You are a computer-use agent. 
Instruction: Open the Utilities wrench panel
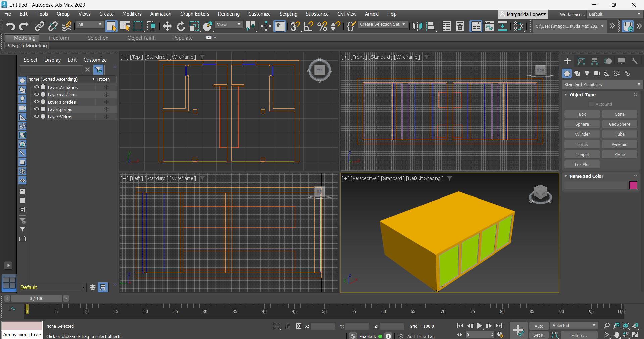[x=635, y=61]
